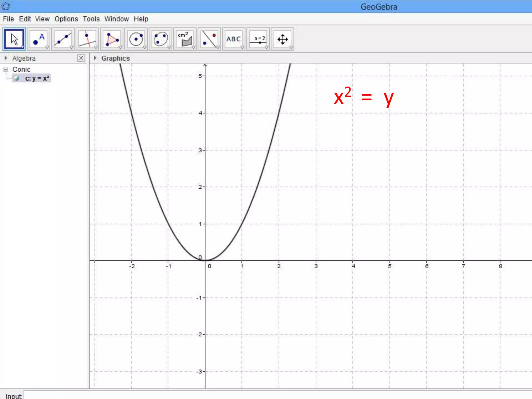Select Circle with Center through Point tool
532x399 pixels.
[x=136, y=39]
